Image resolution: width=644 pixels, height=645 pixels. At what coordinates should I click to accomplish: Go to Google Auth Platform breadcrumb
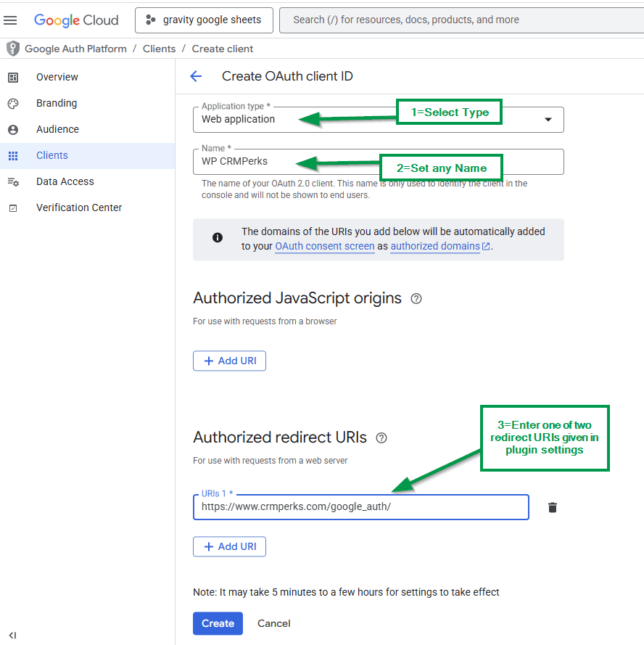(75, 49)
